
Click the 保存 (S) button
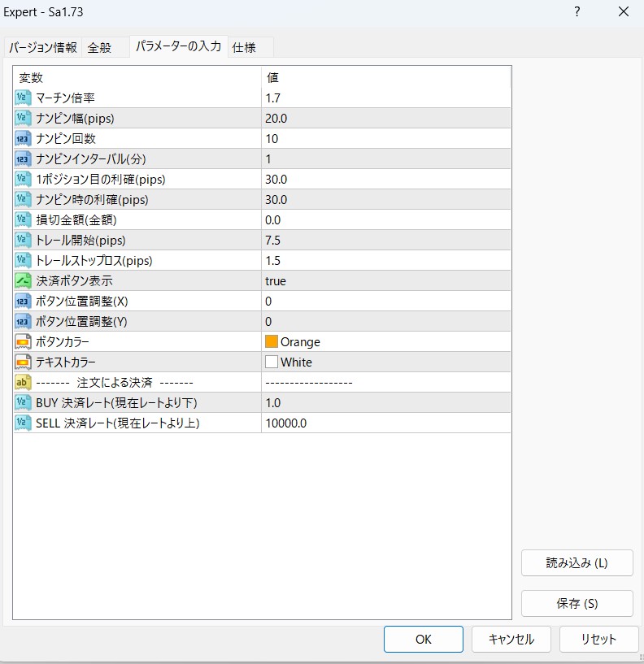click(577, 603)
